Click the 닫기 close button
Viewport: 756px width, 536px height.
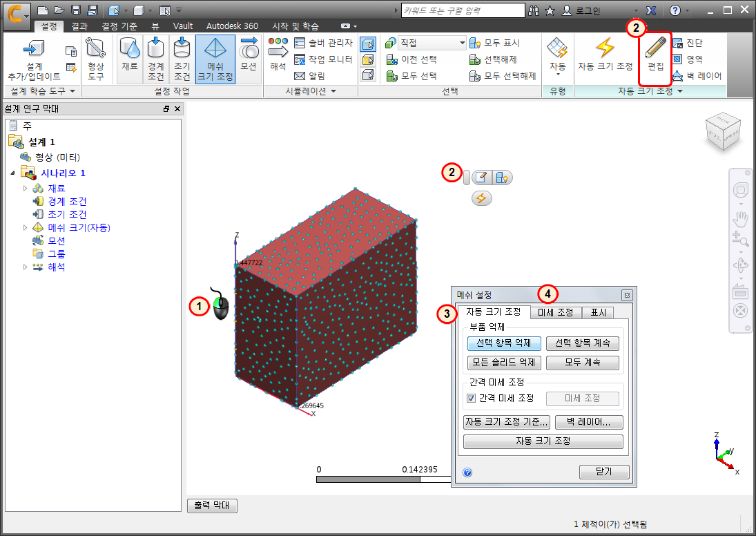(603, 472)
